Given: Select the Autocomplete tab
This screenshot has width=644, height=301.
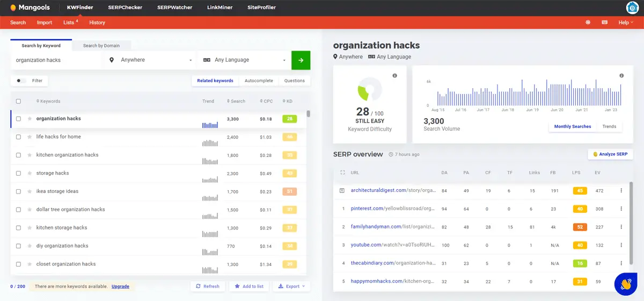Looking at the screenshot, I should pos(259,81).
